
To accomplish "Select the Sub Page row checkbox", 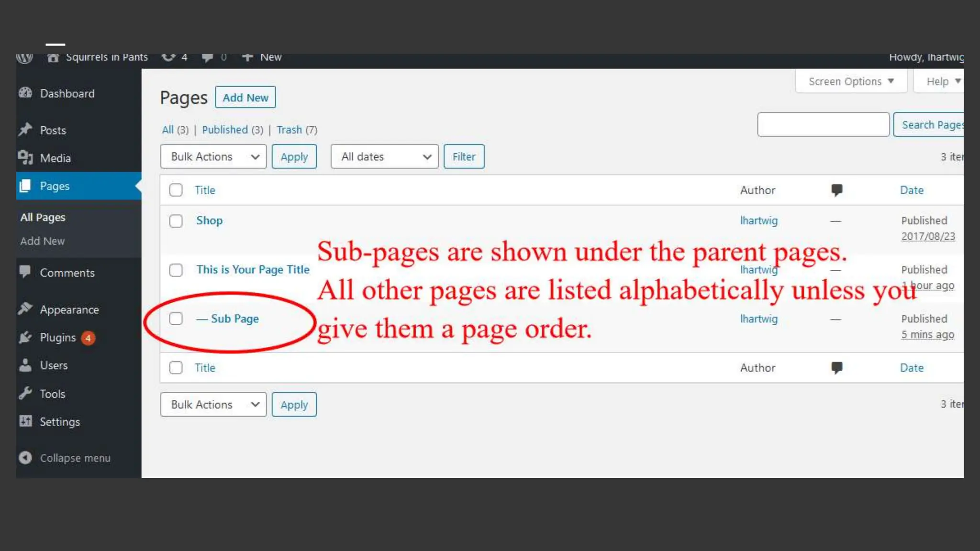I will click(x=176, y=319).
